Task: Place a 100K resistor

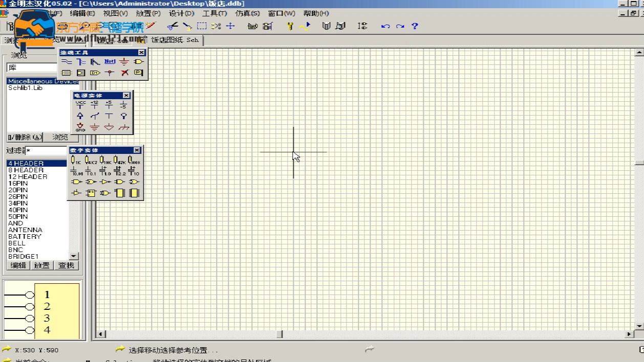Action: (x=134, y=161)
